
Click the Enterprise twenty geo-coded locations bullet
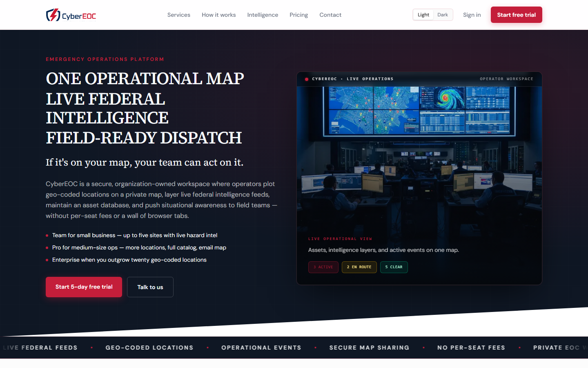tap(129, 260)
